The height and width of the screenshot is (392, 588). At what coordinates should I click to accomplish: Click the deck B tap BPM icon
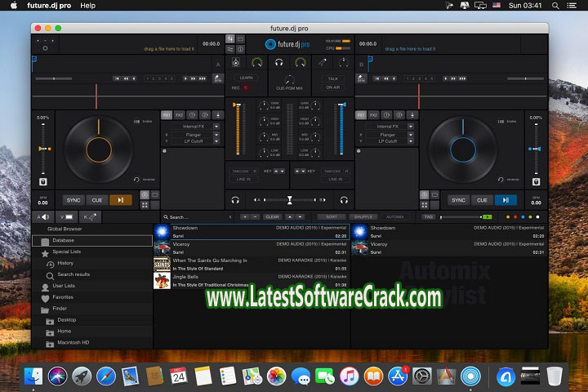(361, 78)
